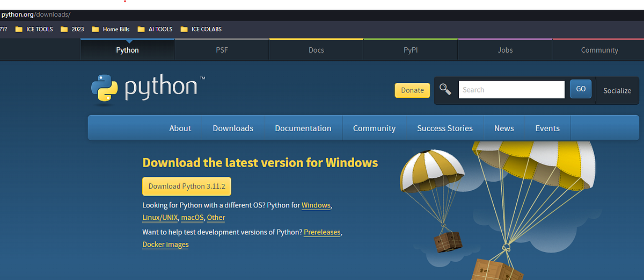The image size is (644, 280).
Task: Open the Downloads menu
Action: pyautogui.click(x=233, y=128)
